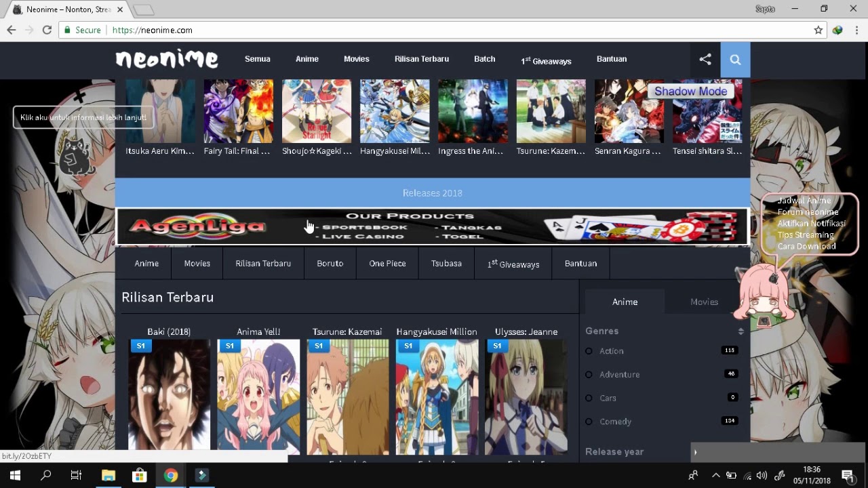
Task: Open One Piece in secondary menu
Action: coord(387,263)
